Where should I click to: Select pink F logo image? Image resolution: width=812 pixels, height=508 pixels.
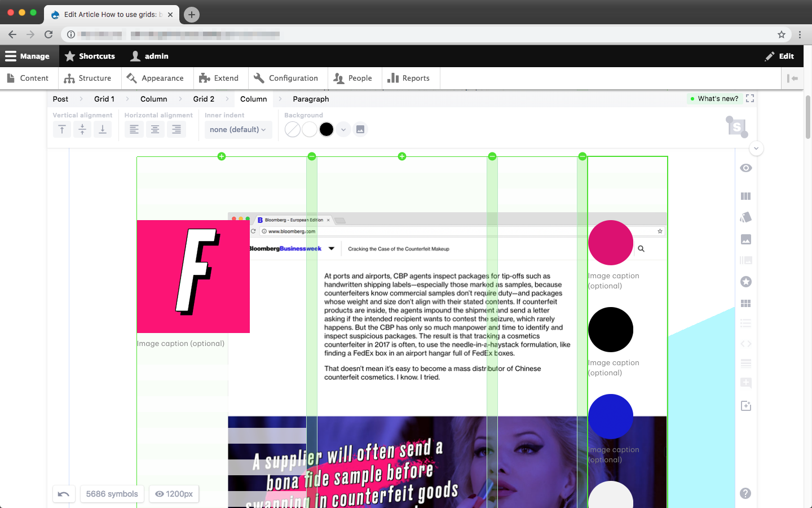(193, 277)
